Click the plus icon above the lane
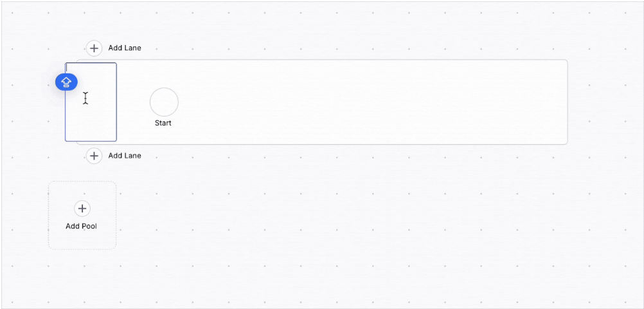This screenshot has height=309, width=644. (94, 48)
